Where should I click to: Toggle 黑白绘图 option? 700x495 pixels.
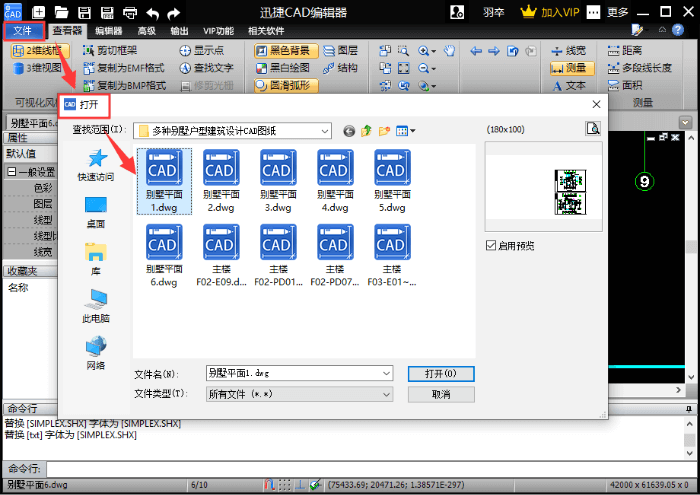coord(283,68)
